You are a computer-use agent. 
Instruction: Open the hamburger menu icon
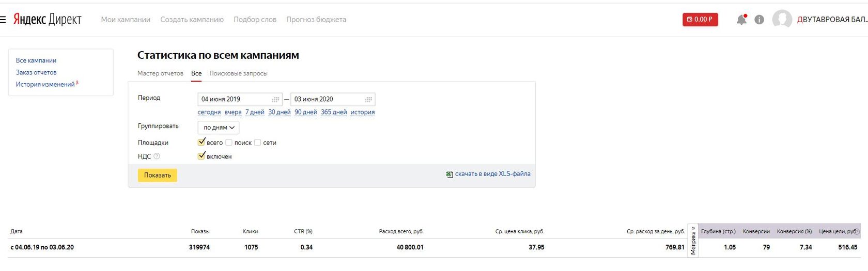point(3,20)
